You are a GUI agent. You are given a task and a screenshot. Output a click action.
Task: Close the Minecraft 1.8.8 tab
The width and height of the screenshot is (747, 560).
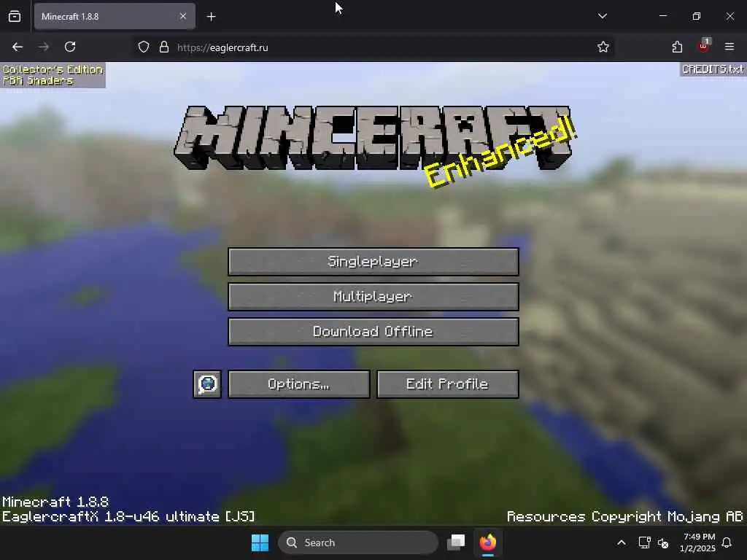(183, 16)
